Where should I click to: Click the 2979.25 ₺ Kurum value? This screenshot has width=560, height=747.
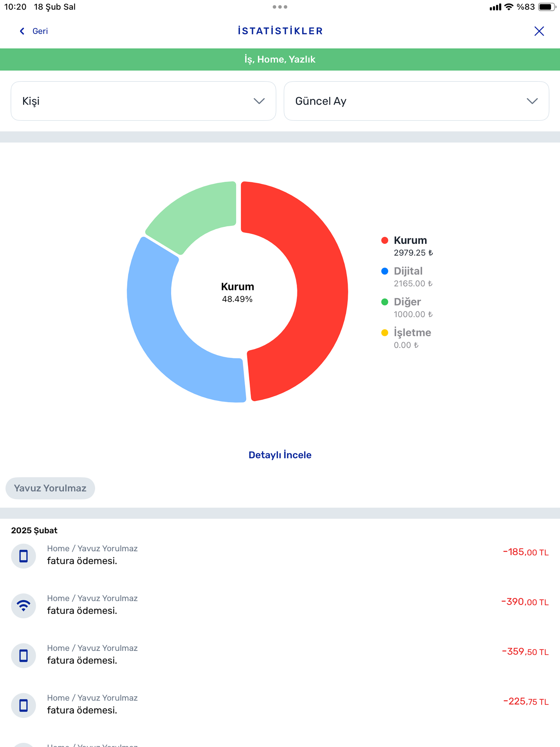pos(413,253)
